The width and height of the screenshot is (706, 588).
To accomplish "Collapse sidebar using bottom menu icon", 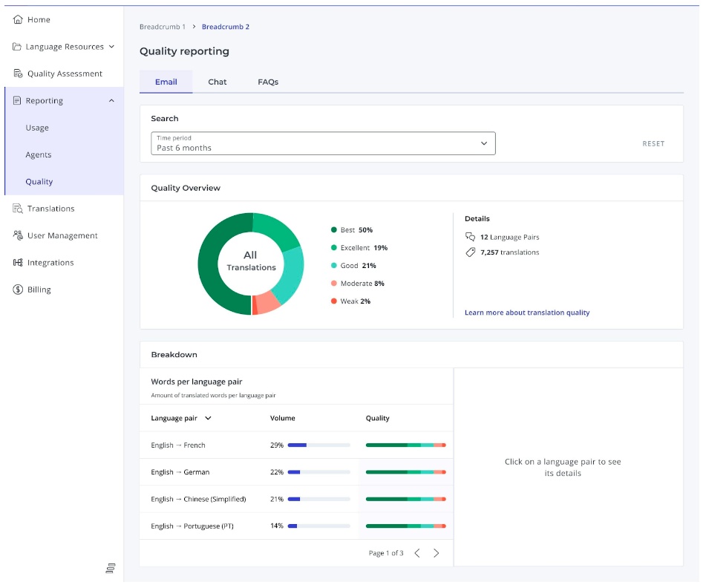I will pyautogui.click(x=111, y=568).
